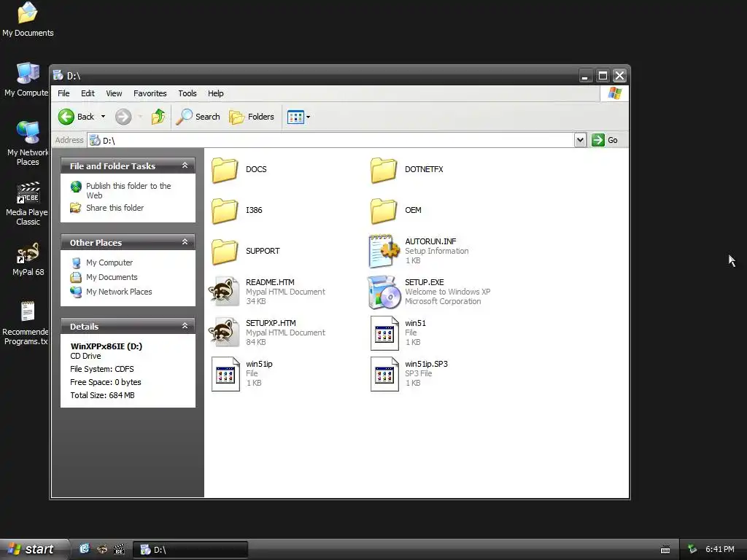The width and height of the screenshot is (747, 560).
Task: Open the Tools menu
Action: (187, 93)
